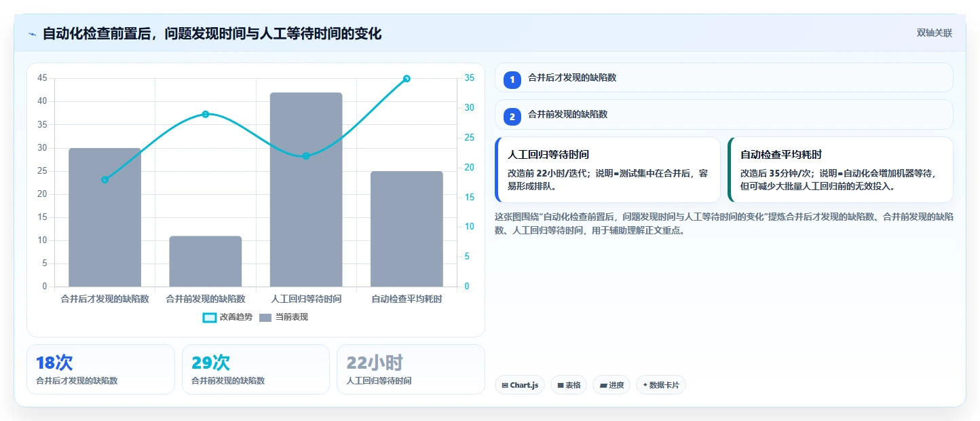Click the 数据卡片 tag
Viewport: 980px width, 421px height.
(661, 385)
